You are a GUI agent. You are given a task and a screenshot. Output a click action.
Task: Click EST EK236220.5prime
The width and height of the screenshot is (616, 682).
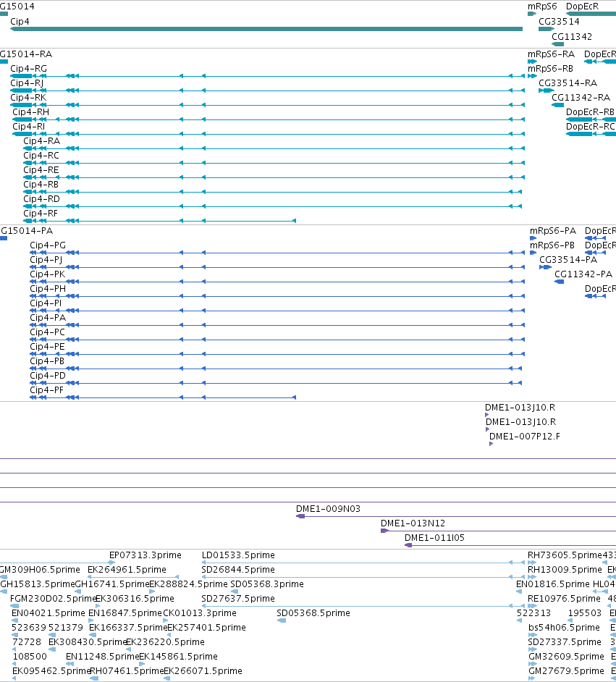pyautogui.click(x=165, y=642)
